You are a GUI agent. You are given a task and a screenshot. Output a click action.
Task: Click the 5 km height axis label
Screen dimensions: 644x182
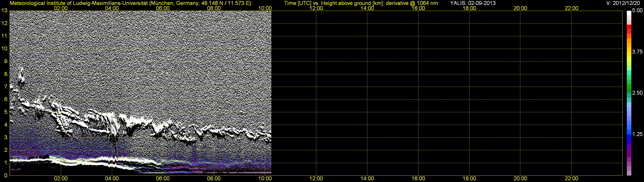6,112
